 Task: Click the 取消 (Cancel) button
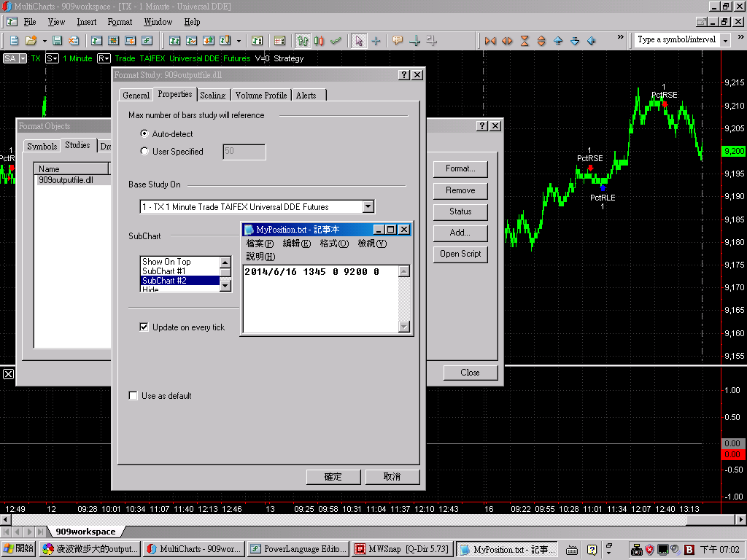[x=392, y=477]
